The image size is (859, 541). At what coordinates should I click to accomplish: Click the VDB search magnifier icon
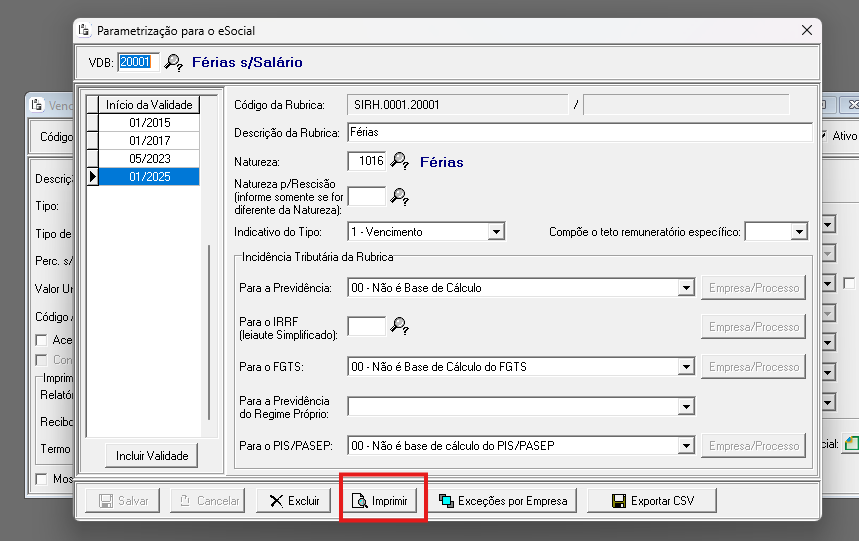[174, 63]
